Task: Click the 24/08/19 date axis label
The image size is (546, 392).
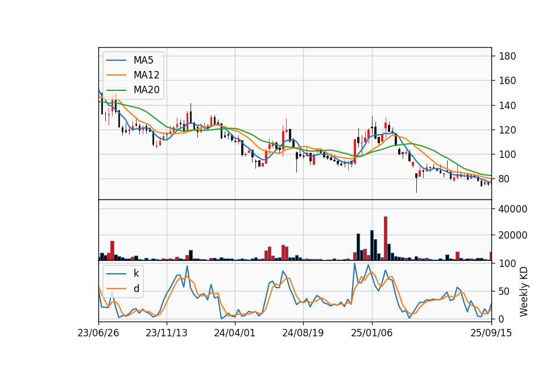Action: click(303, 333)
